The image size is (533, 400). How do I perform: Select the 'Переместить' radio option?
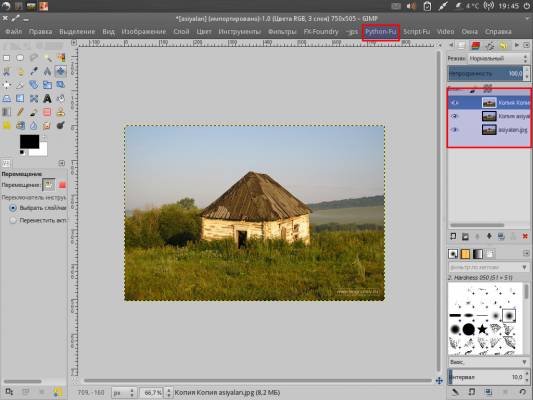click(13, 221)
